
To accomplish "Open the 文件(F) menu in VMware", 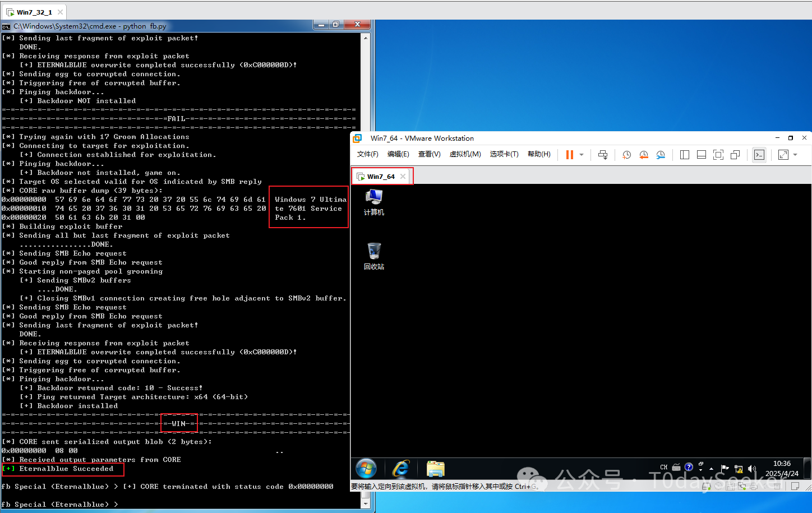I will coord(368,154).
